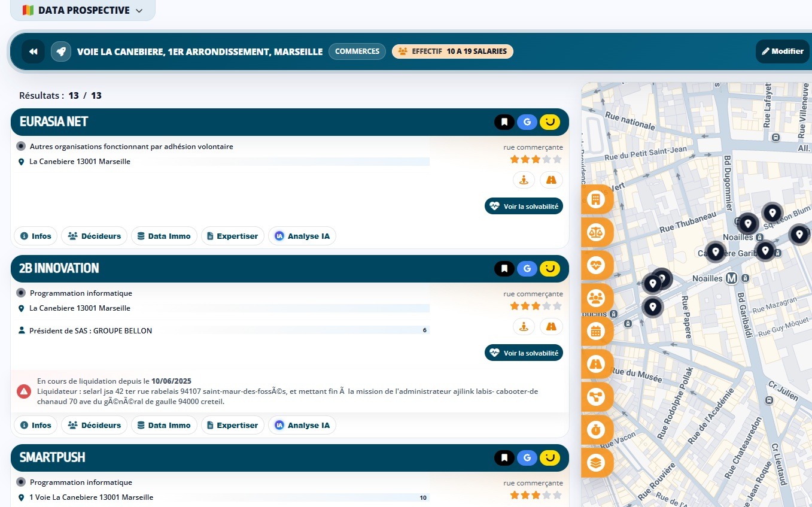
Task: Click the map pin near Sq. Léon Blum
Action: [773, 212]
